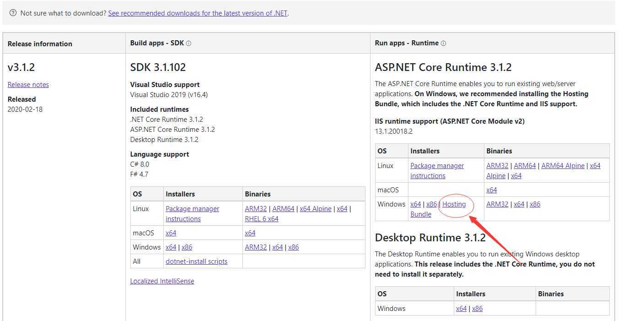Download the SDK Linux ARM64 binary
The height and width of the screenshot is (321, 644).
(284, 209)
